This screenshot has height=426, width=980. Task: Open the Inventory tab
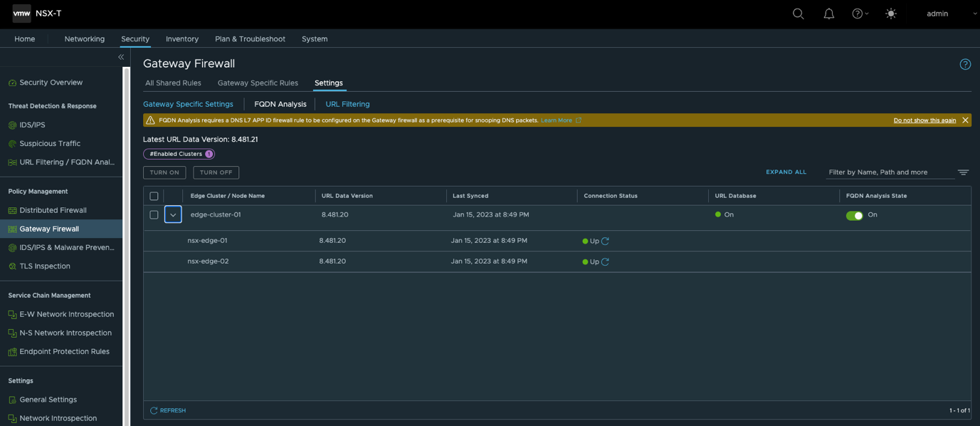(x=182, y=39)
